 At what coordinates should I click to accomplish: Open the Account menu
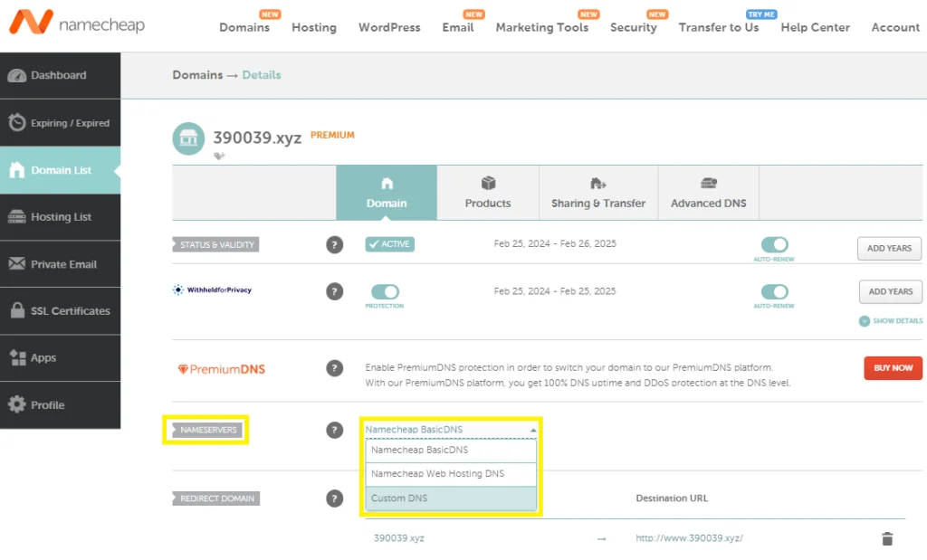[895, 27]
